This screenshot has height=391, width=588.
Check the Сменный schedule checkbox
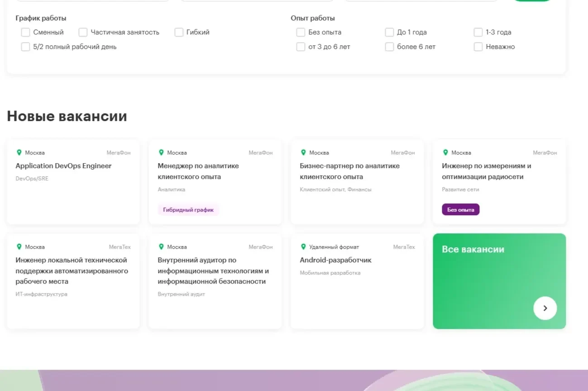pyautogui.click(x=25, y=32)
